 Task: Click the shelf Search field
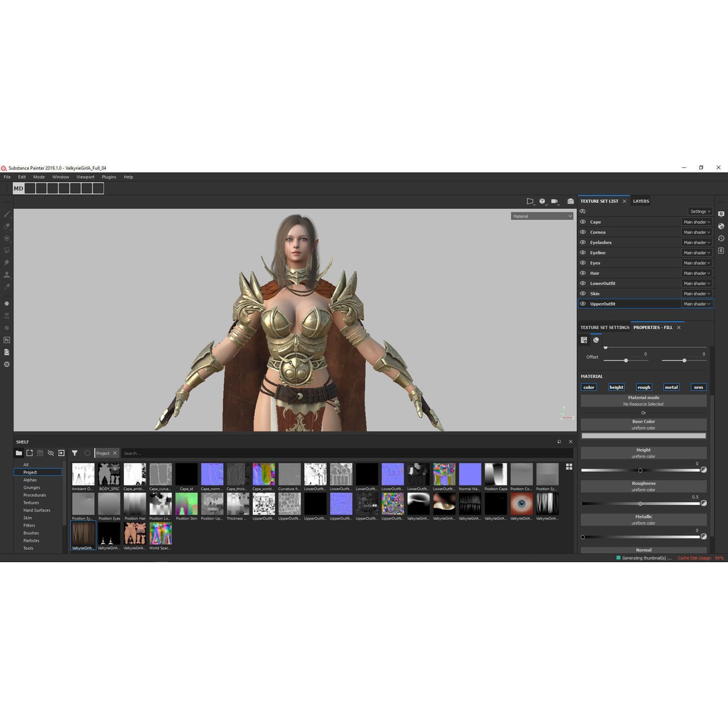347,453
